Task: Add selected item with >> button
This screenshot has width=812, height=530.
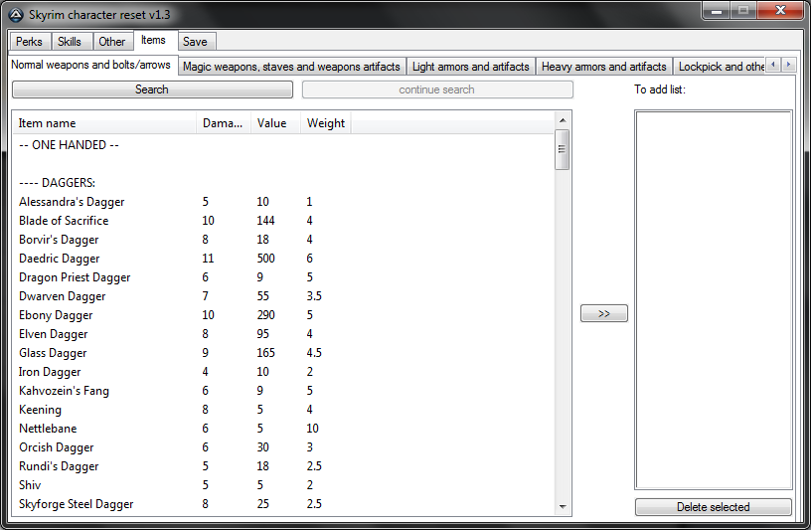Action: click(604, 313)
